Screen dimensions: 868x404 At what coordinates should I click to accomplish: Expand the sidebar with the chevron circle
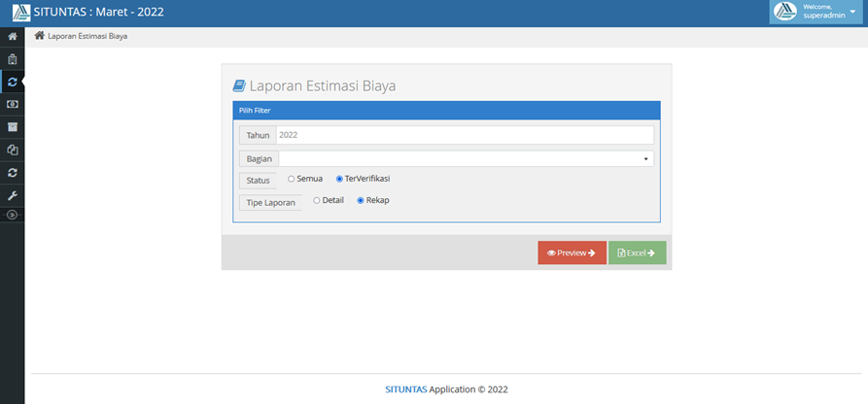click(13, 215)
